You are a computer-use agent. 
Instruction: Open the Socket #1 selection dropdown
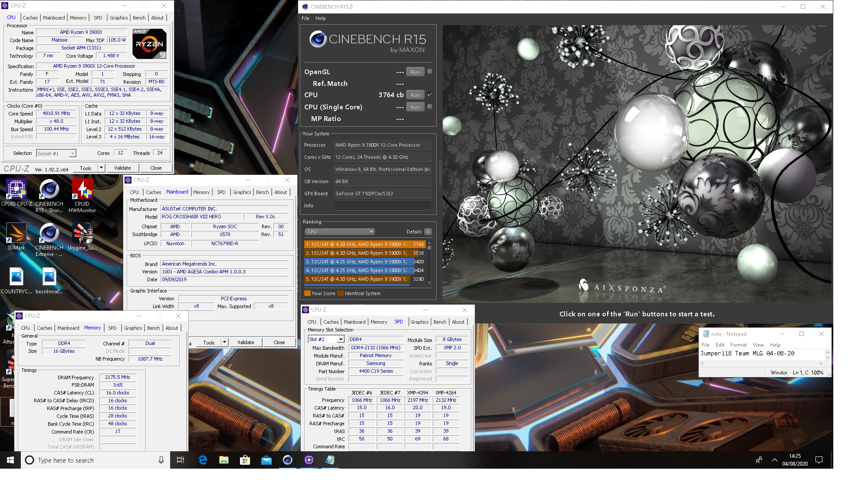pyautogui.click(x=56, y=153)
